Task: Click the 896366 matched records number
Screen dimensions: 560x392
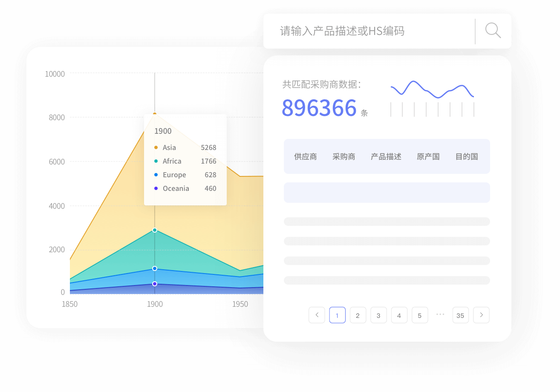Action: 319,108
